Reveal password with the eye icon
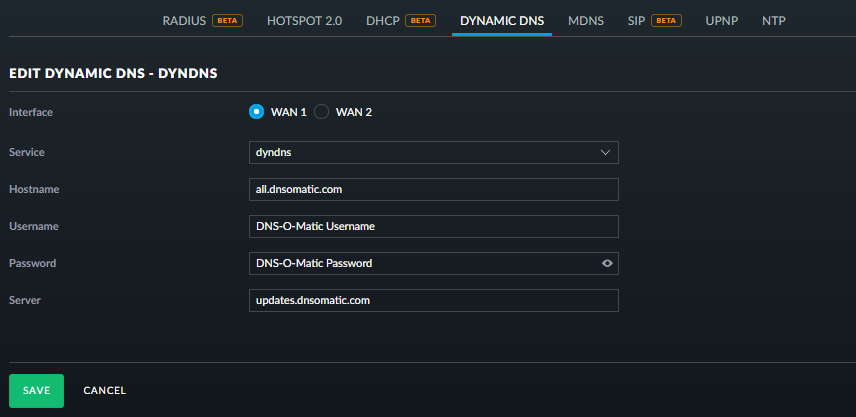The width and height of the screenshot is (856, 417). point(606,264)
